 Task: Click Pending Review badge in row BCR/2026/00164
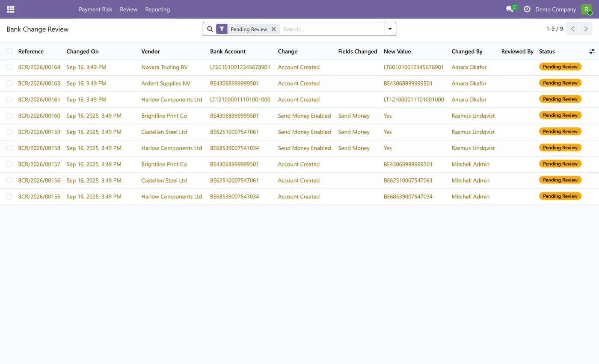pos(560,67)
